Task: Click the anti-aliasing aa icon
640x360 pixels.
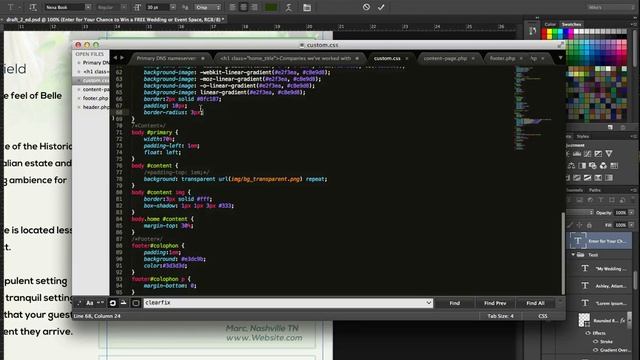Action: click(185, 7)
